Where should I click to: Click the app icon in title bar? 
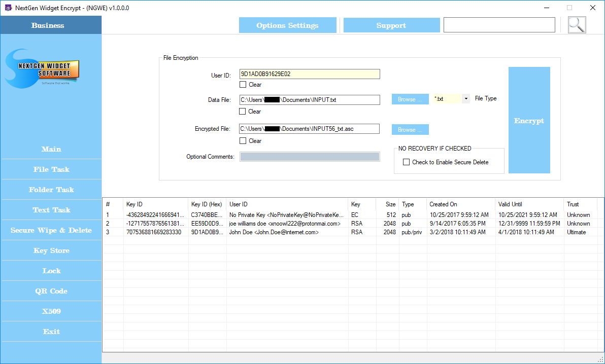click(x=8, y=8)
